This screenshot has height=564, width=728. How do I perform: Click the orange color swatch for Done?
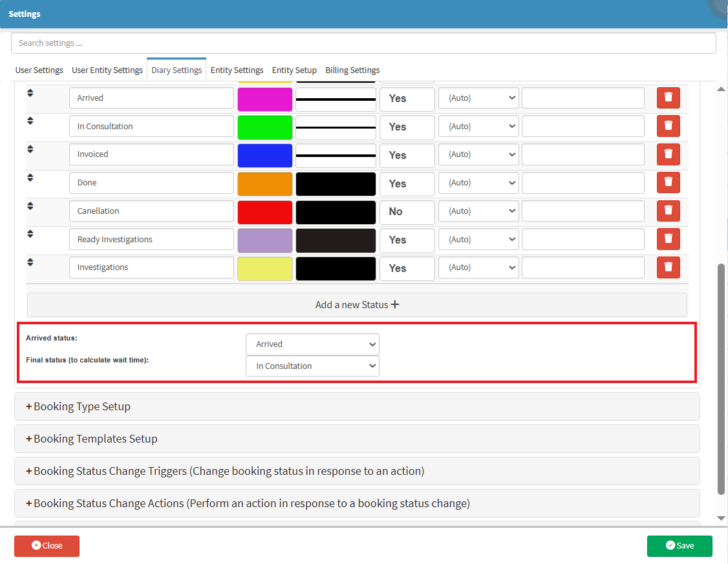tap(265, 183)
